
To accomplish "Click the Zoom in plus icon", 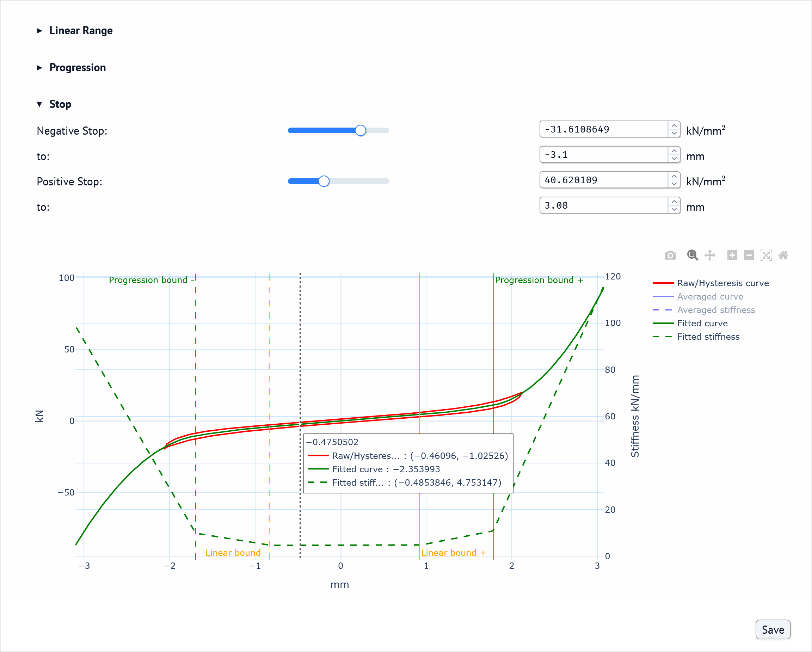I will click(x=732, y=256).
